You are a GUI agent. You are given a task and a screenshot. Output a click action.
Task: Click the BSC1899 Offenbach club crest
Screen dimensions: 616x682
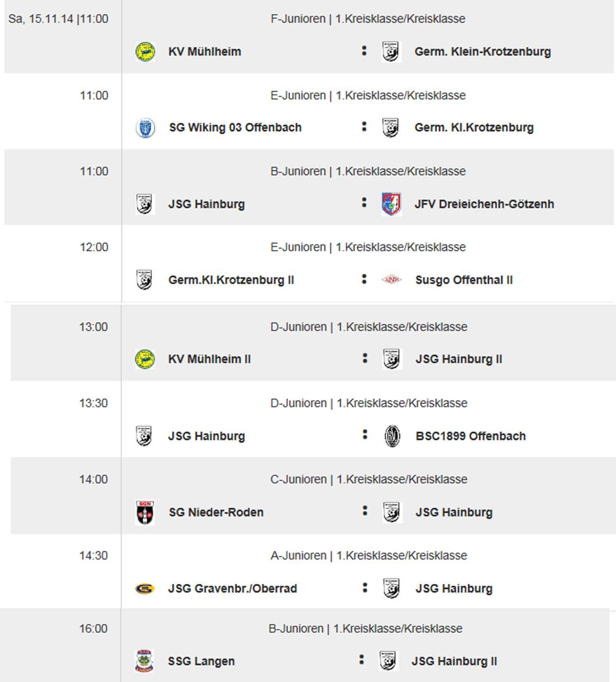click(392, 436)
